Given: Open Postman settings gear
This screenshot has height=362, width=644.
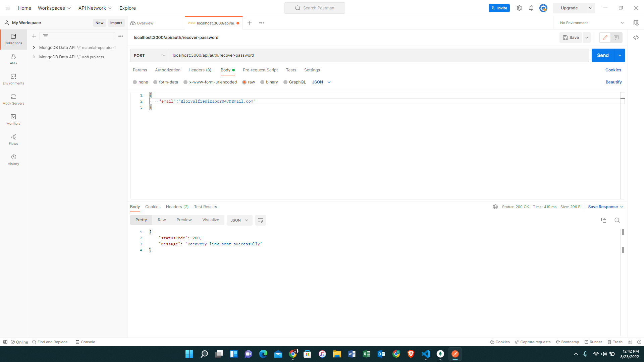Looking at the screenshot, I should point(519,8).
